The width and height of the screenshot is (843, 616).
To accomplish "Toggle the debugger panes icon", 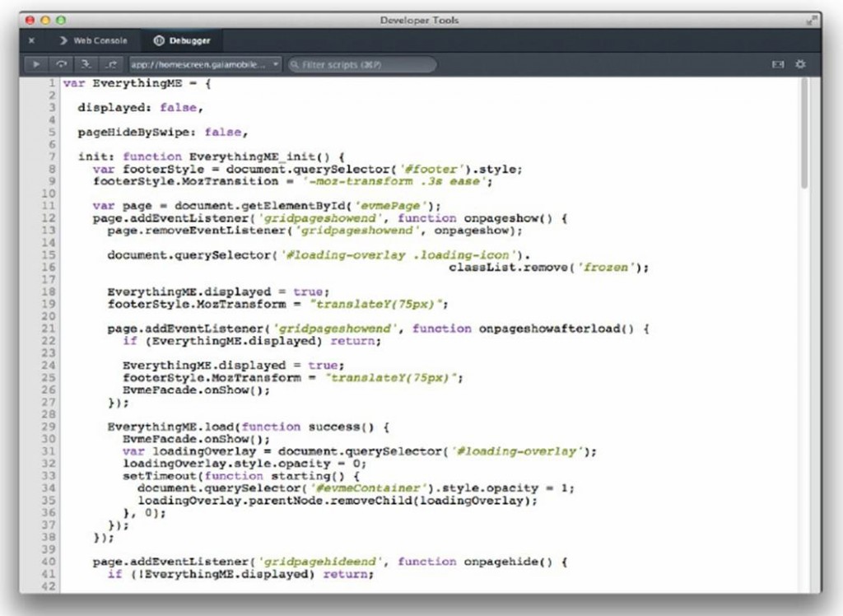I will [777, 64].
